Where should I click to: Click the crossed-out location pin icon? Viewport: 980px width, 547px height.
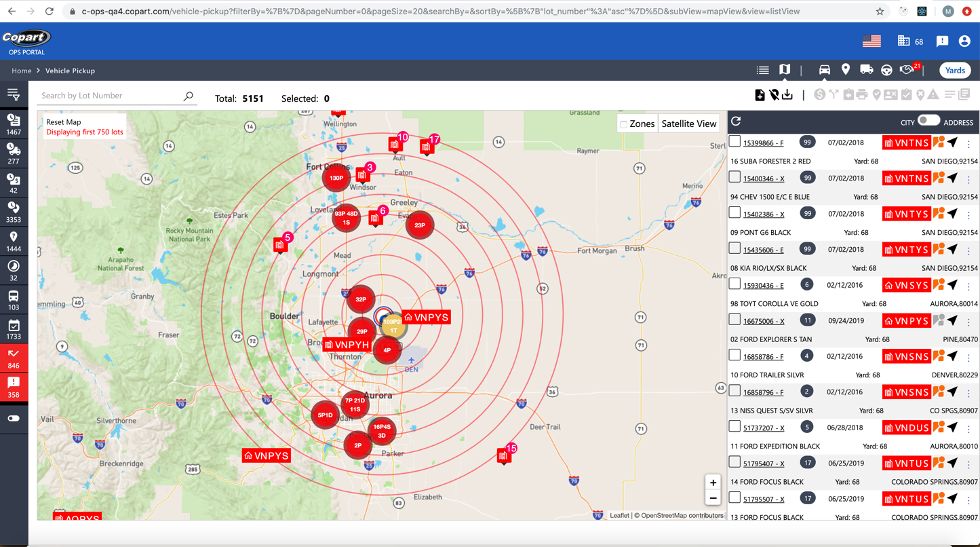(x=774, y=95)
